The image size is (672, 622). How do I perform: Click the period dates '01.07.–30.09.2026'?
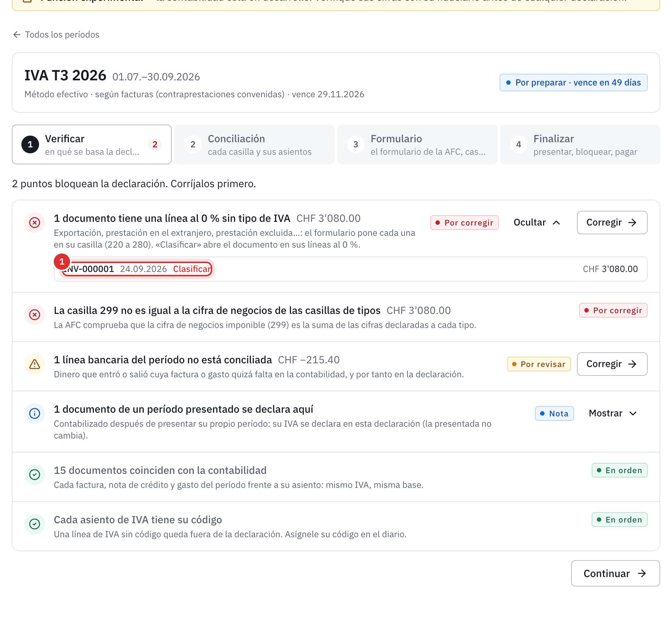(156, 77)
